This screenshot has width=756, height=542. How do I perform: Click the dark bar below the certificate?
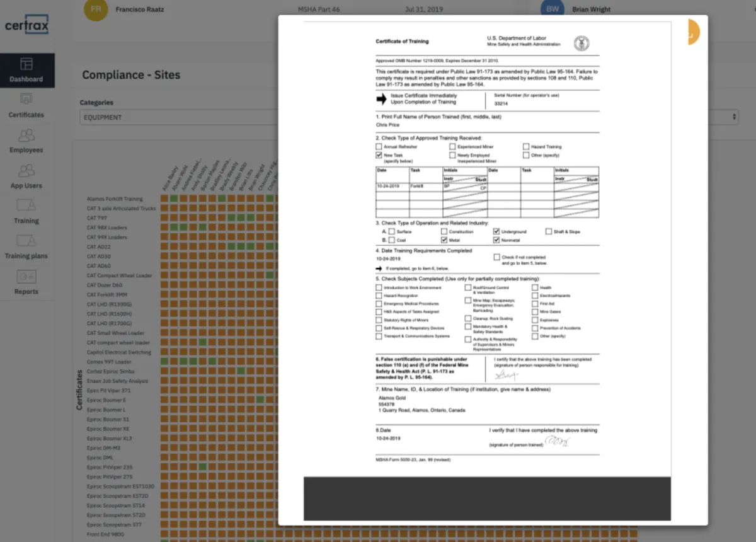click(487, 499)
